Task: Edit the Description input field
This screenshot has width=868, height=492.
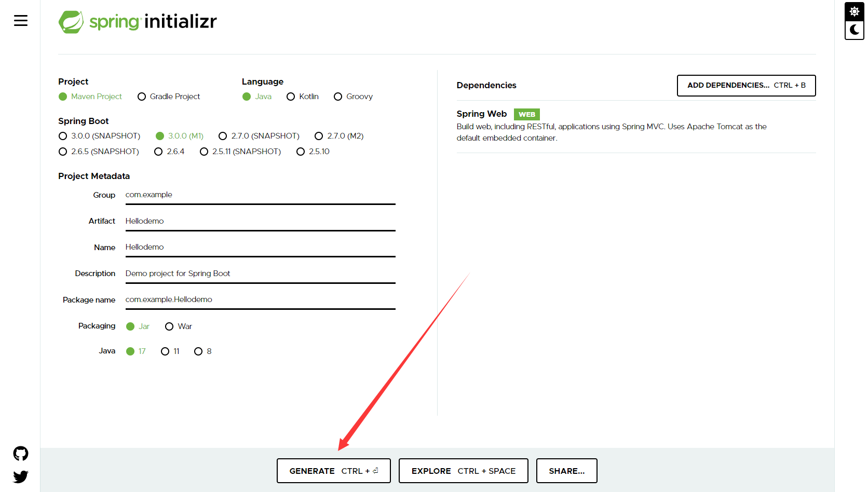Action: (261, 274)
